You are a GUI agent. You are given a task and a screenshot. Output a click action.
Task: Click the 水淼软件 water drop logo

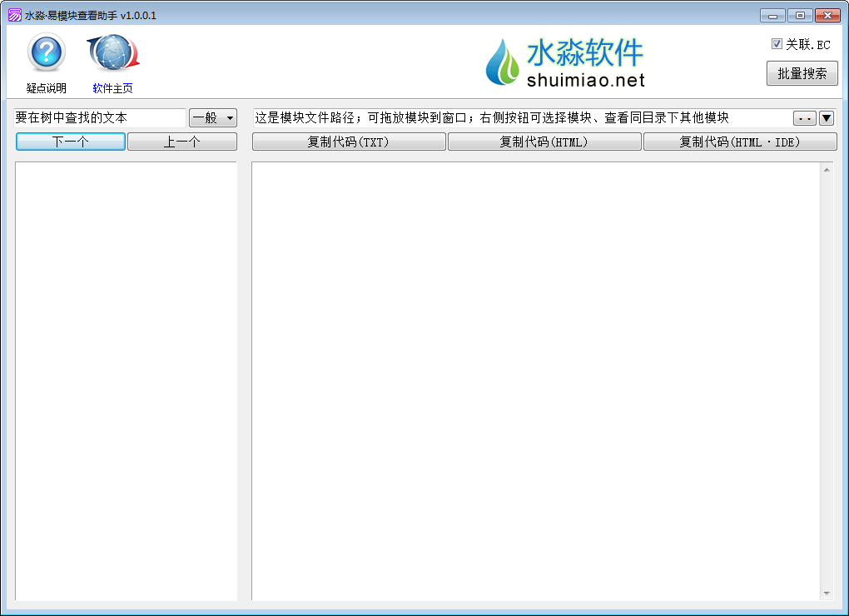(502, 62)
